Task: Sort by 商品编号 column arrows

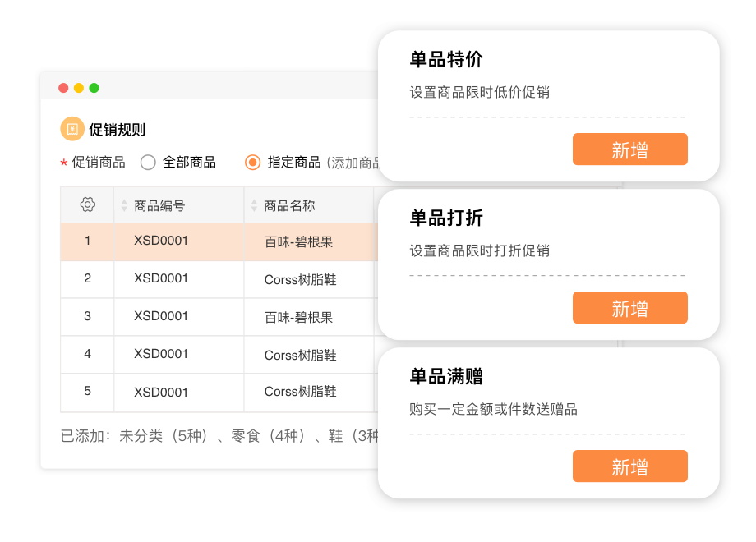Action: [x=125, y=205]
